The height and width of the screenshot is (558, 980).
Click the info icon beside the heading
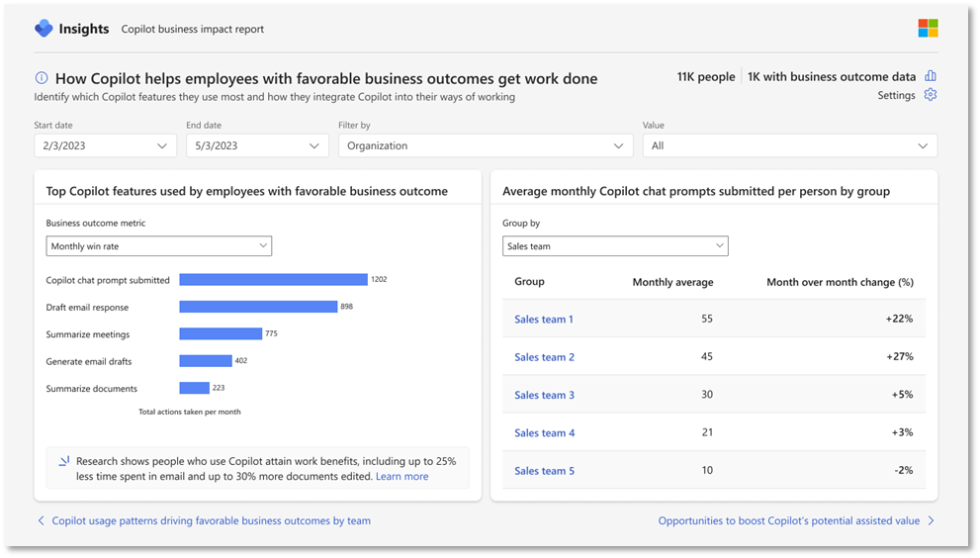(x=42, y=78)
